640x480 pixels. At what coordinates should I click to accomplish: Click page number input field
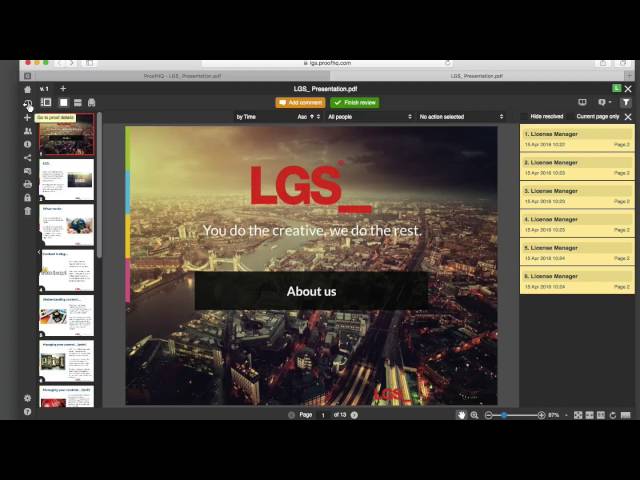coord(323,415)
